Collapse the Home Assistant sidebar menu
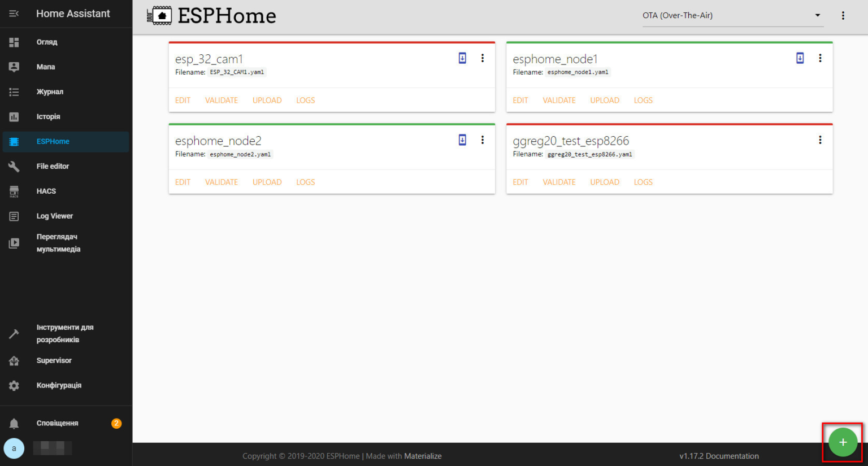Viewport: 868px width, 466px height. [x=14, y=14]
